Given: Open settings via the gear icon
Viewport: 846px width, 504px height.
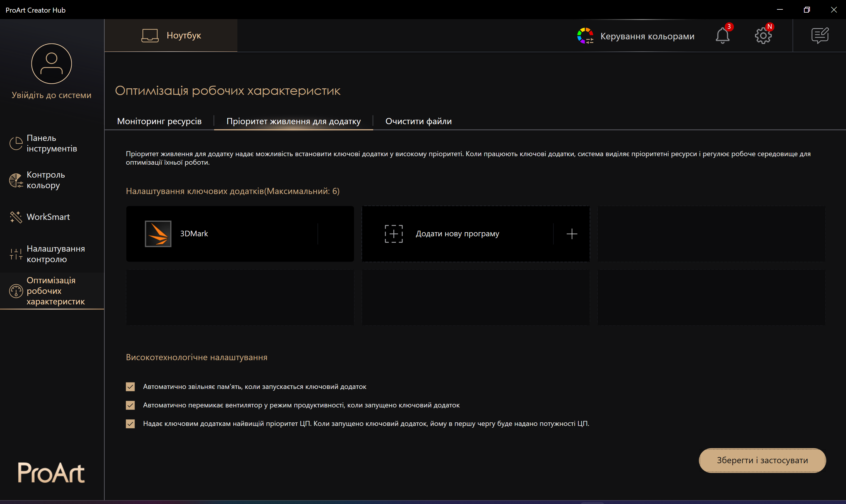Looking at the screenshot, I should click(x=763, y=36).
